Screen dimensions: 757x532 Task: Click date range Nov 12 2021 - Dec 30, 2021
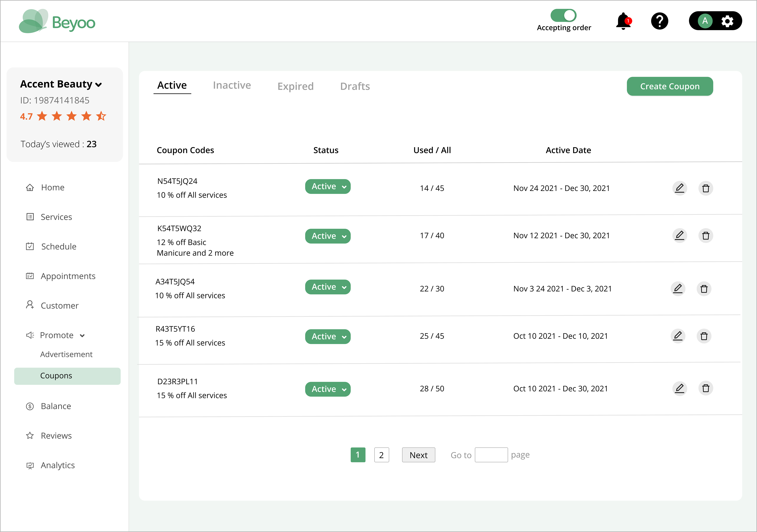[561, 236]
